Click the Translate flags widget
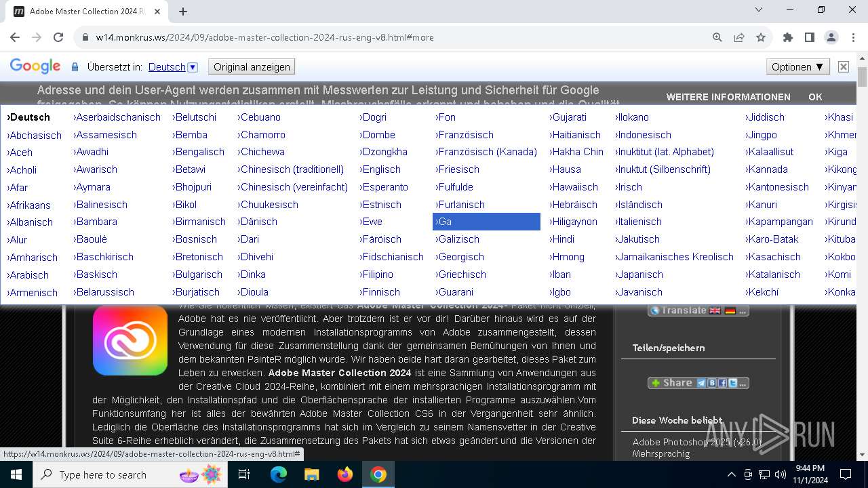Viewport: 868px width, 488px height. 698,310
